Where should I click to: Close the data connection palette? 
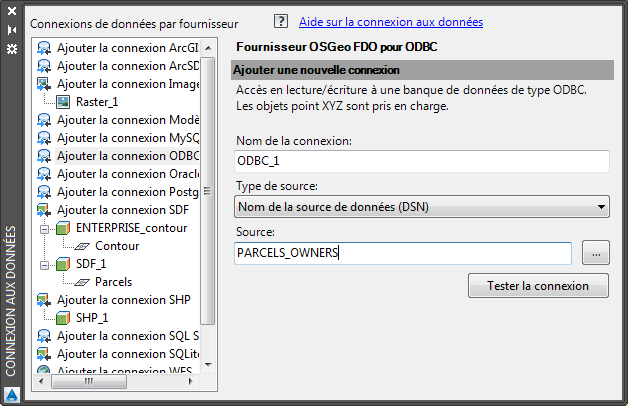click(x=12, y=13)
